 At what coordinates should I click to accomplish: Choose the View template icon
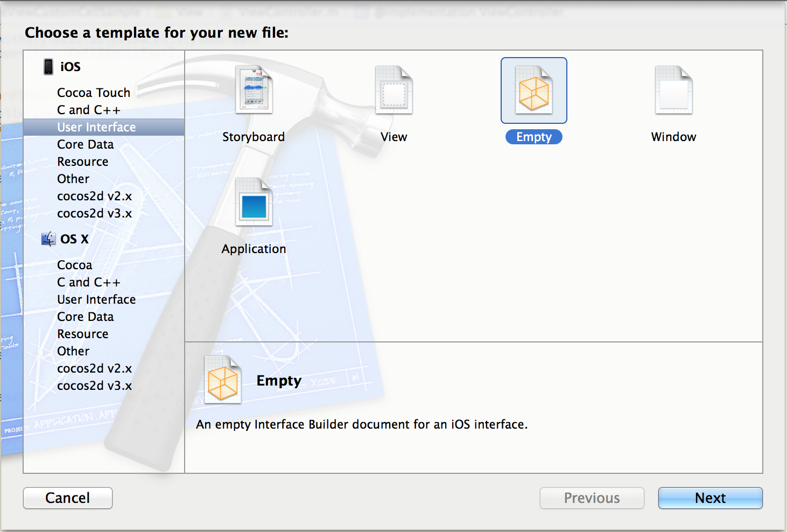394,90
